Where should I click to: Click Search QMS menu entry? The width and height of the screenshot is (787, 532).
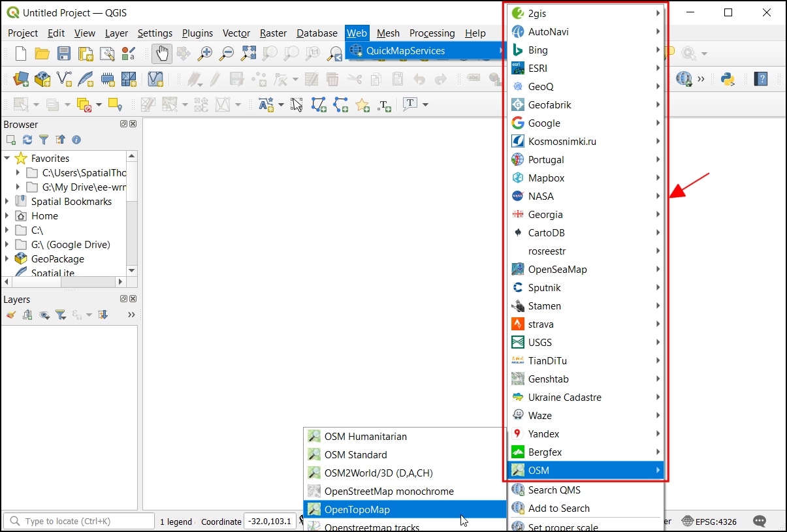coord(586,490)
